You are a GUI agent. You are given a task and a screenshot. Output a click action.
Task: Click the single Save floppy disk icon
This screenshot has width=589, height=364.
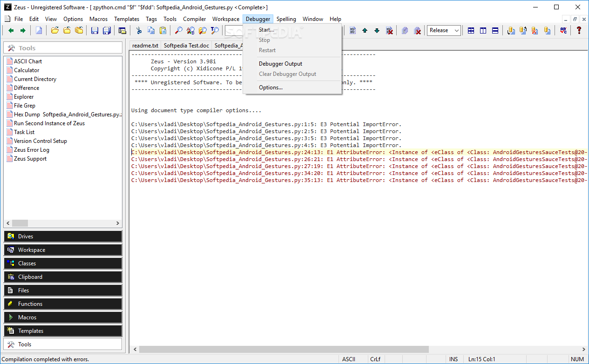[x=95, y=30]
